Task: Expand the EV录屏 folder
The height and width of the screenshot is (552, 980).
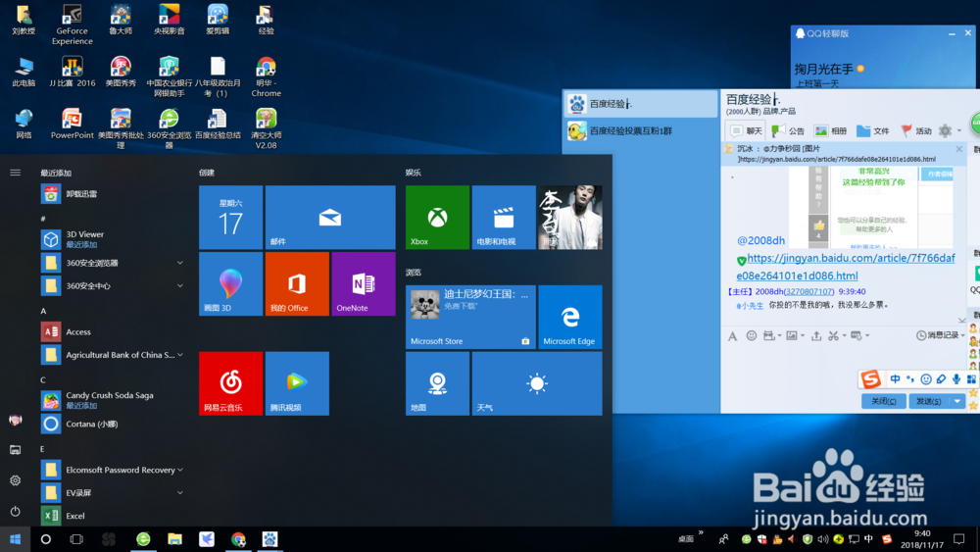Action: [113, 492]
